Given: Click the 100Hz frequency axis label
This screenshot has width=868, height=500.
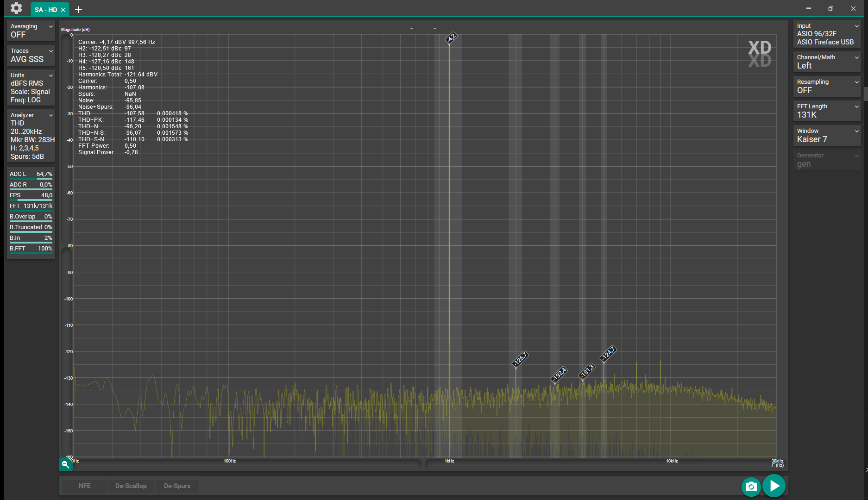Looking at the screenshot, I should [230, 461].
